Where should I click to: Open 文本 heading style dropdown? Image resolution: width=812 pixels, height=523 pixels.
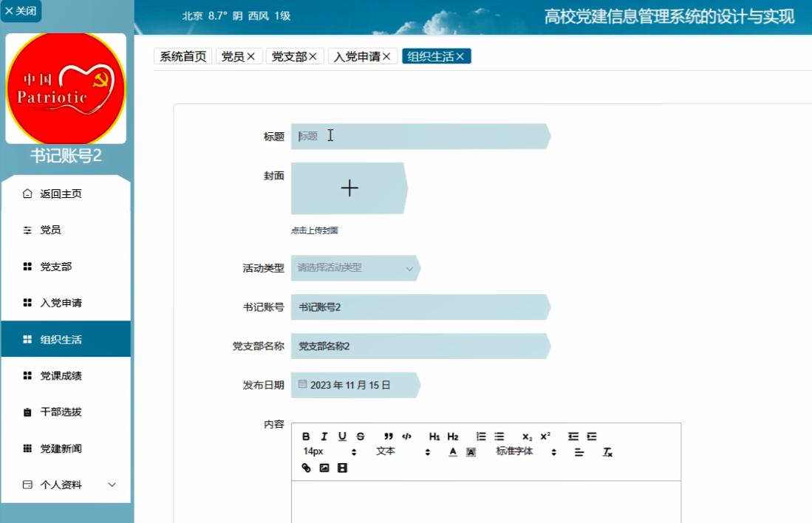coord(403,451)
